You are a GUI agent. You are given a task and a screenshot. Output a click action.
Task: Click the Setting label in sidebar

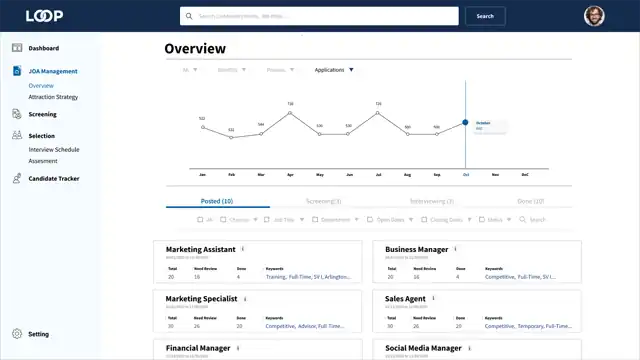click(38, 334)
